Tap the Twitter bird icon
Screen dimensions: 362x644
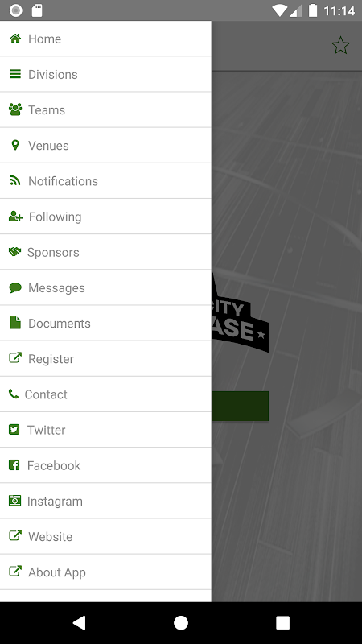(x=14, y=430)
